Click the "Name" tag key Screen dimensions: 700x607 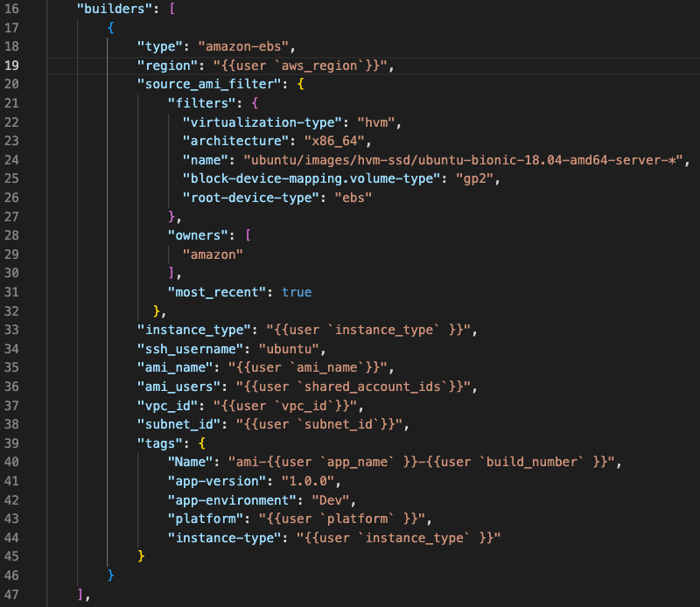click(x=190, y=462)
